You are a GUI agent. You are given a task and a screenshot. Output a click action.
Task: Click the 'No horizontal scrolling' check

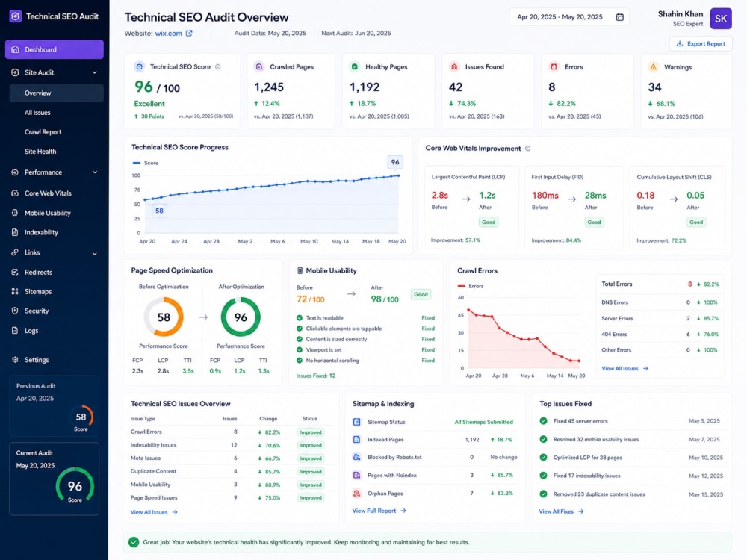(x=300, y=361)
